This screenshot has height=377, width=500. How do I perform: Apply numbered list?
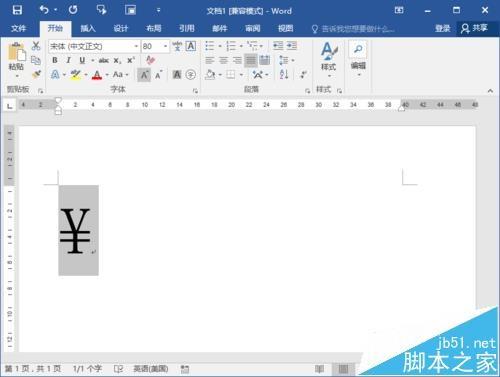(x=231, y=46)
